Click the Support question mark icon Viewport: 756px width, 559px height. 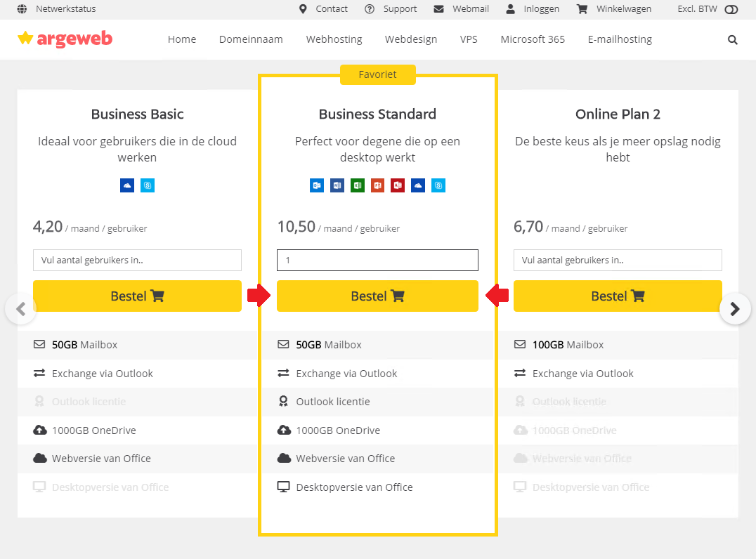tap(370, 8)
